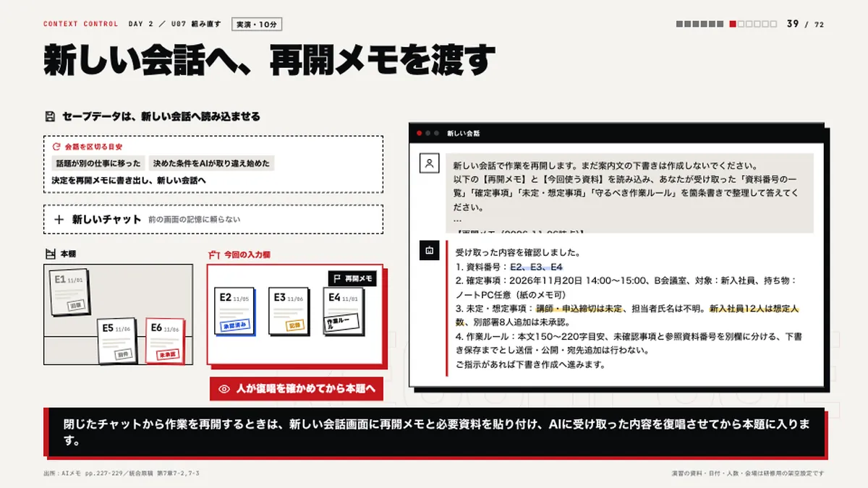868x488 pixels.
Task: Click the footer disclaimer 演習の資料・日付・人数・会場
Action: point(748,474)
